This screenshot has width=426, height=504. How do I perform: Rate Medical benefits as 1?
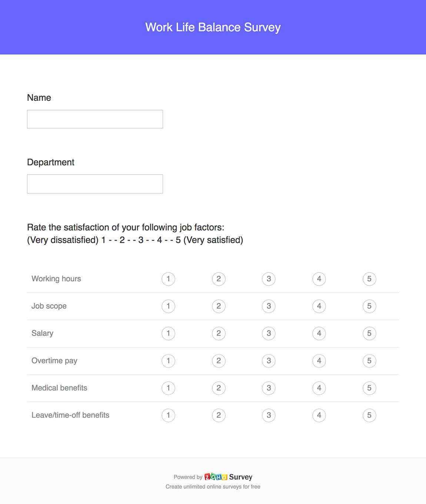pos(168,388)
